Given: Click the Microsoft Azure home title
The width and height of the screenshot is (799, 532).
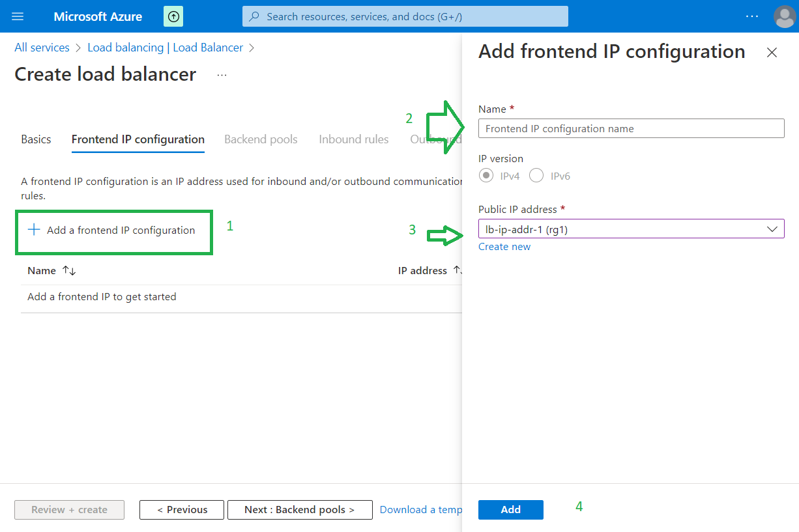Looking at the screenshot, I should point(98,16).
